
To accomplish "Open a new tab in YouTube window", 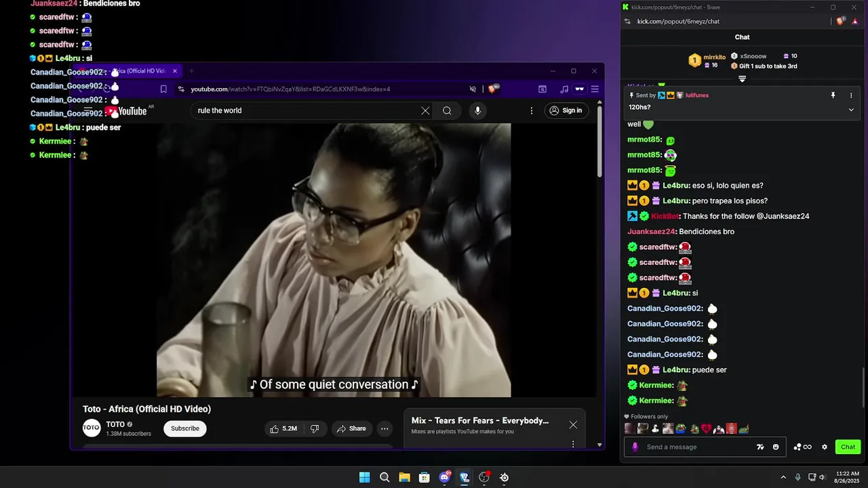I will click(x=191, y=71).
